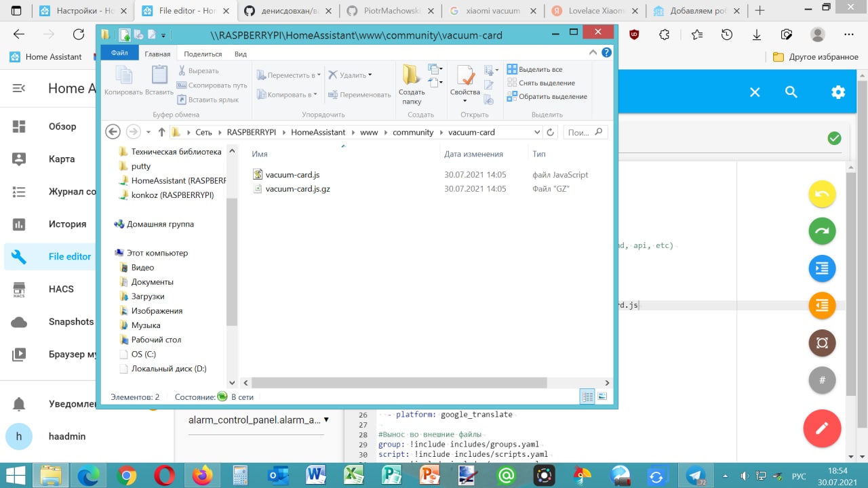Click the Paste clipboard icon in ribbon

(x=159, y=76)
